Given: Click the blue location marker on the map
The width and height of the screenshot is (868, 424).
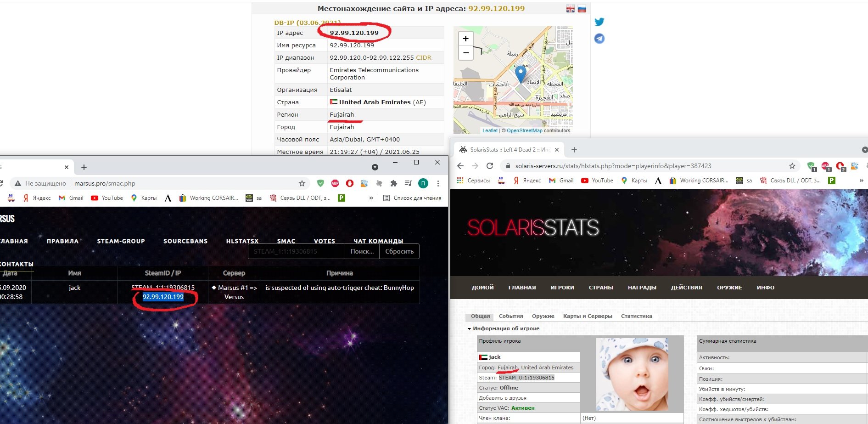Looking at the screenshot, I should (521, 74).
